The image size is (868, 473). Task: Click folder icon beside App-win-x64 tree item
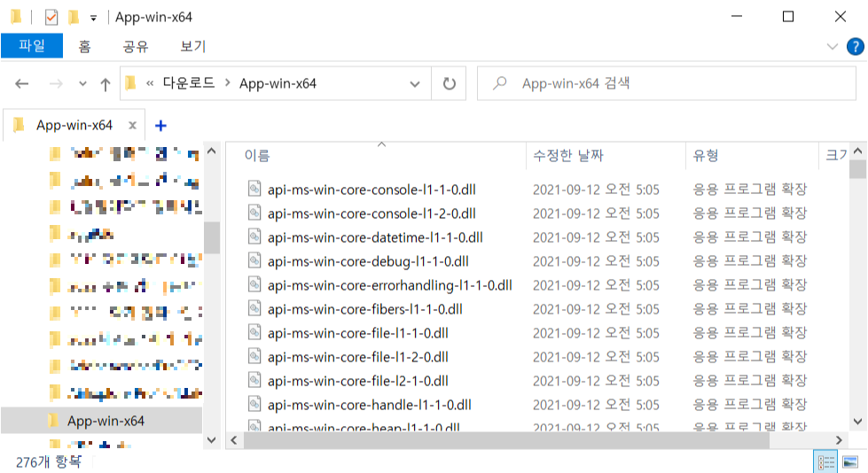(54, 421)
